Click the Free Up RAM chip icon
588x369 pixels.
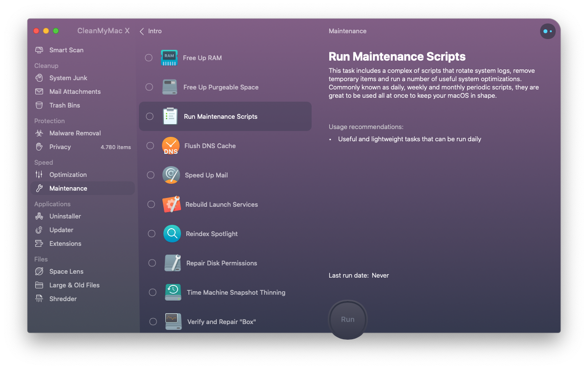pos(169,58)
